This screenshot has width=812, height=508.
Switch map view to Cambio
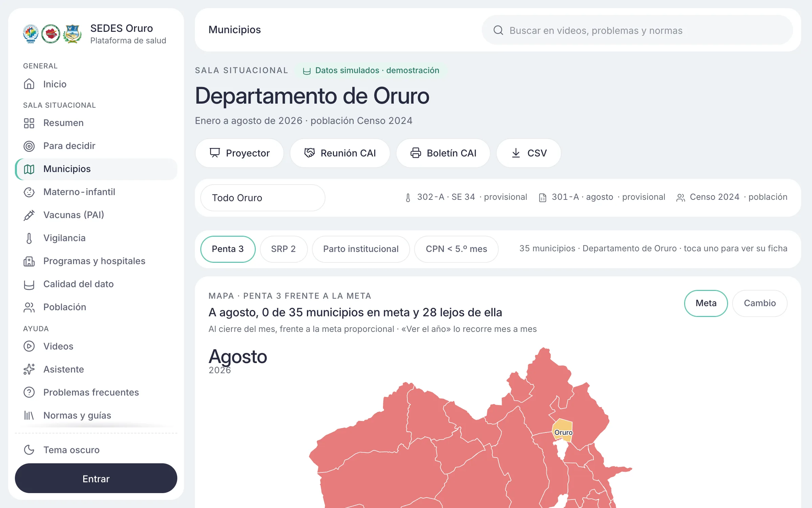[760, 303]
